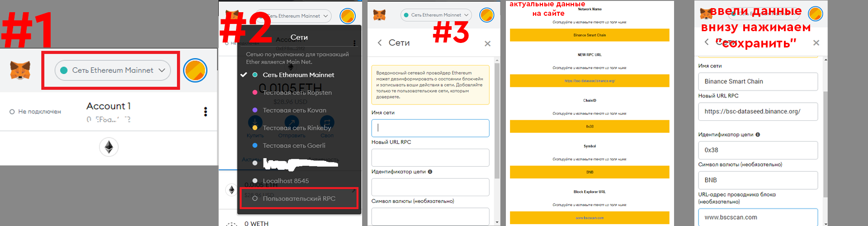Image resolution: width=868 pixels, height=226 pixels.
Task: Click the scrollbar thumb in step #3 form
Action: click(x=497, y=121)
